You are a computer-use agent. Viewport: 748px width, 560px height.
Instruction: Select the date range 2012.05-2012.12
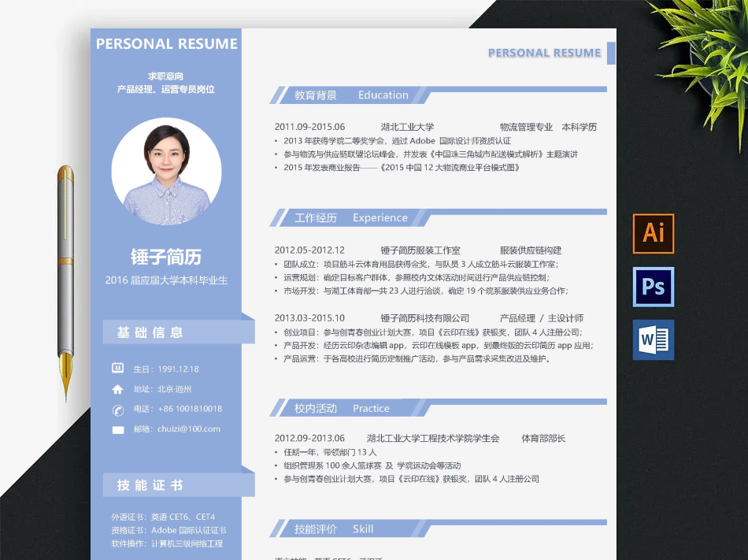(x=309, y=250)
